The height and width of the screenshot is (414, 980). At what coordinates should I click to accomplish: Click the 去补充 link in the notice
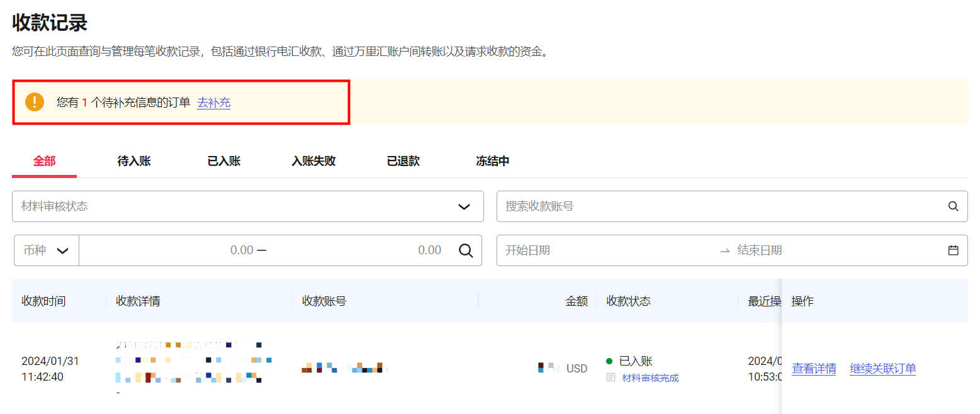coord(214,103)
